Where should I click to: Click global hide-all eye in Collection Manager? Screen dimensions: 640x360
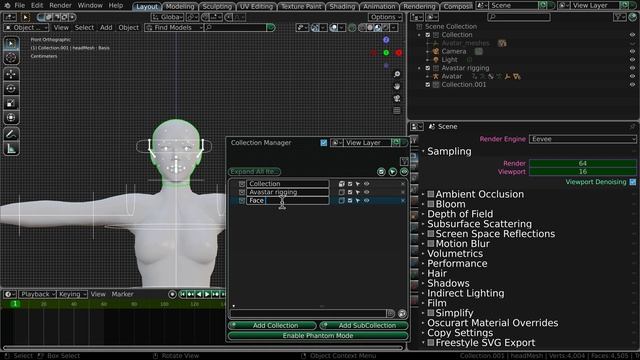[404, 172]
